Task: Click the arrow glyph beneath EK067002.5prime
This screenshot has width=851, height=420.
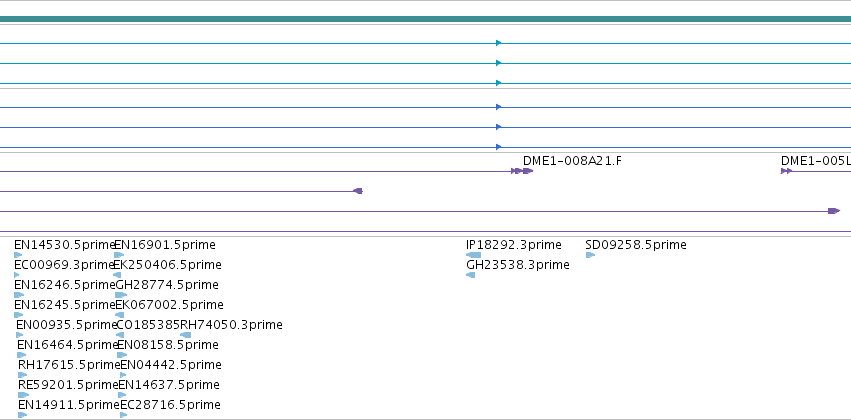Action: (119, 315)
